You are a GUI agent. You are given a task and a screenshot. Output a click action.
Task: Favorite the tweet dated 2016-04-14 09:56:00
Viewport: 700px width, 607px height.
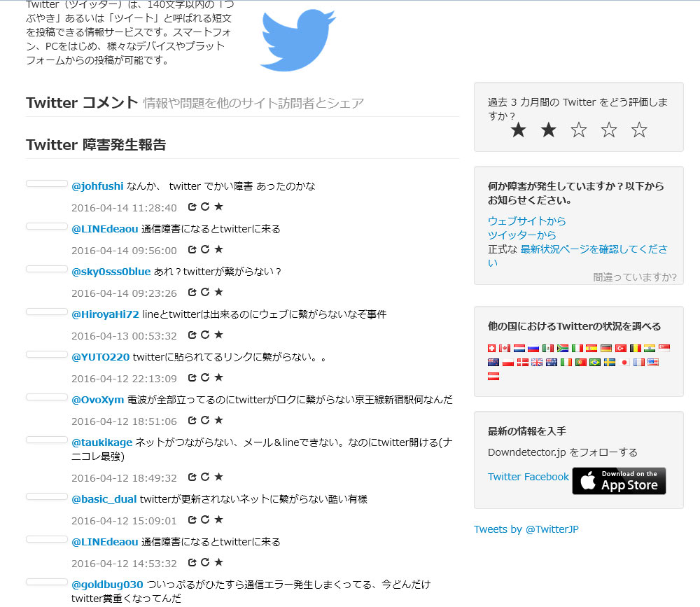point(218,249)
